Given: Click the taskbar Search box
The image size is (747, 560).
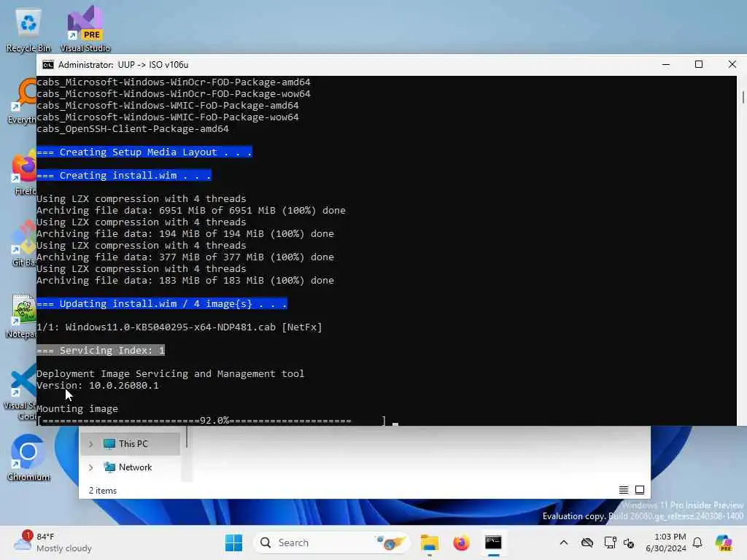Looking at the screenshot, I should pyautogui.click(x=332, y=542).
